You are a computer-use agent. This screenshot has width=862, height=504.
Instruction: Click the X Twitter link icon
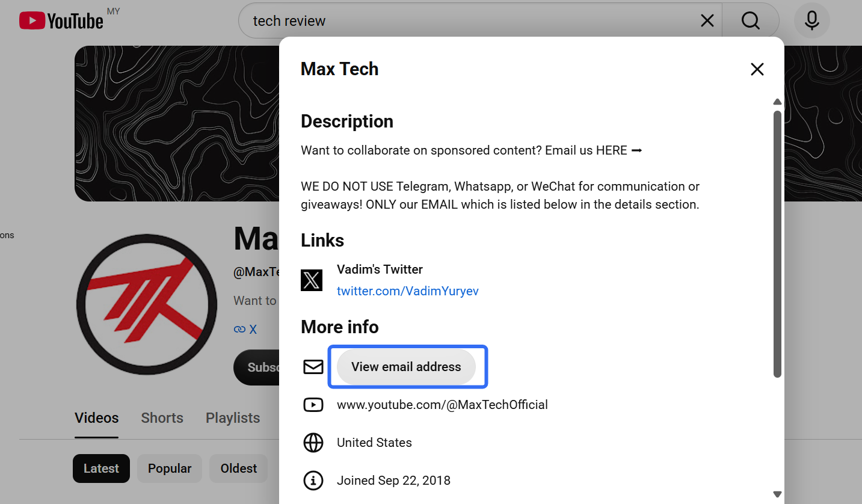312,280
